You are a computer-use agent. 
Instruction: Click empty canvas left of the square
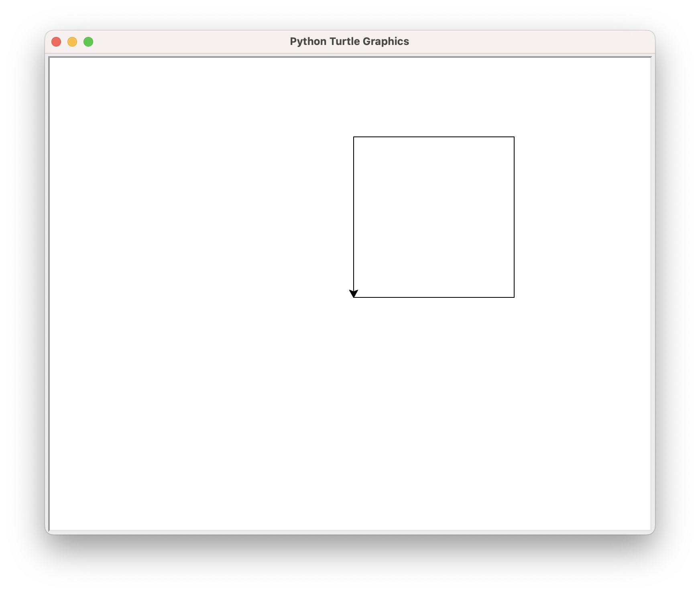201,217
